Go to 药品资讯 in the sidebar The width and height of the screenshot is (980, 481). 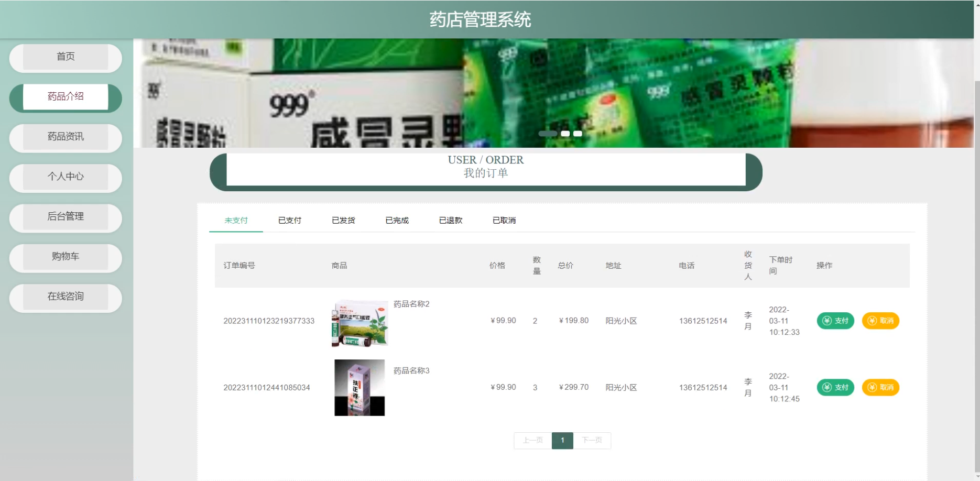[x=66, y=138]
